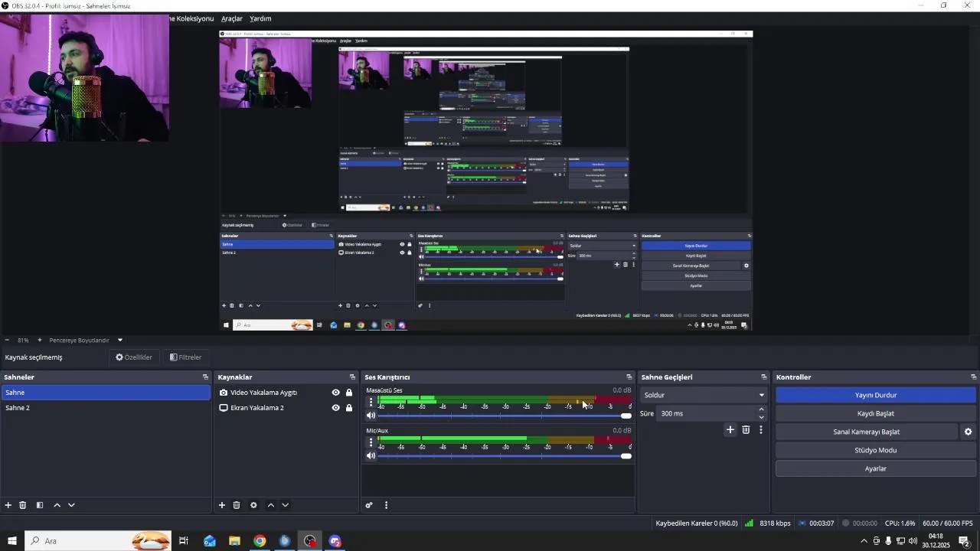The width and height of the screenshot is (980, 551).
Task: Select Sahne in scenes list
Action: pyautogui.click(x=106, y=393)
